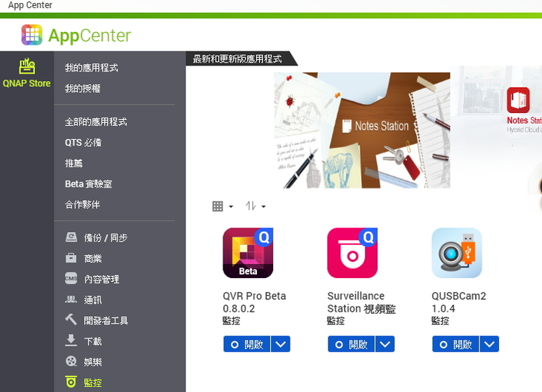
Task: Click the QUSBCam2 webcam app icon
Action: click(456, 253)
